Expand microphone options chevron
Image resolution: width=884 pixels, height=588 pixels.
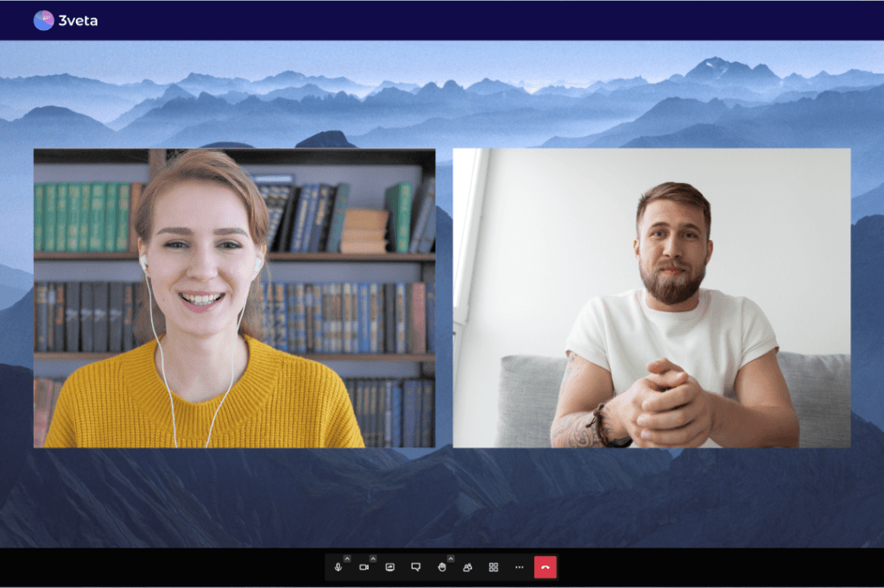click(347, 559)
